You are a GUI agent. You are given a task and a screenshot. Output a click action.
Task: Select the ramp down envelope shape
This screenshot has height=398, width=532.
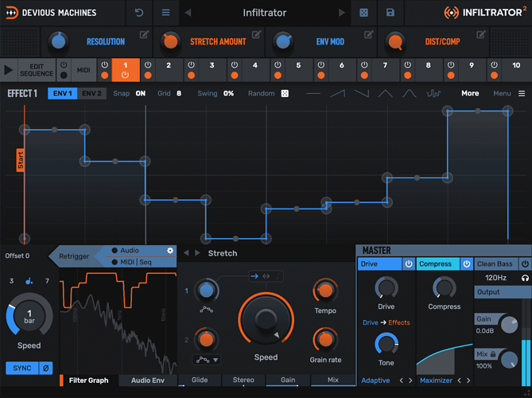point(362,93)
